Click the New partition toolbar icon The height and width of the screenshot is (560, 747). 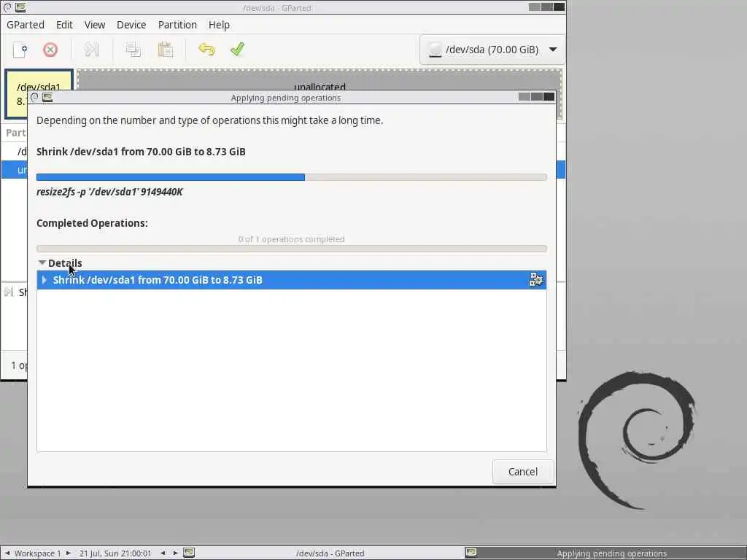click(20, 50)
